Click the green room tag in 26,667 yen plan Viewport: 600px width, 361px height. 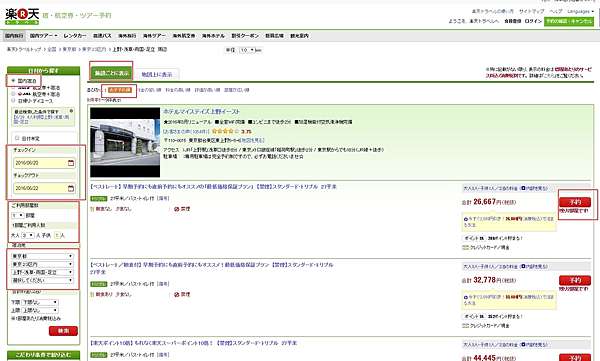coord(99,199)
